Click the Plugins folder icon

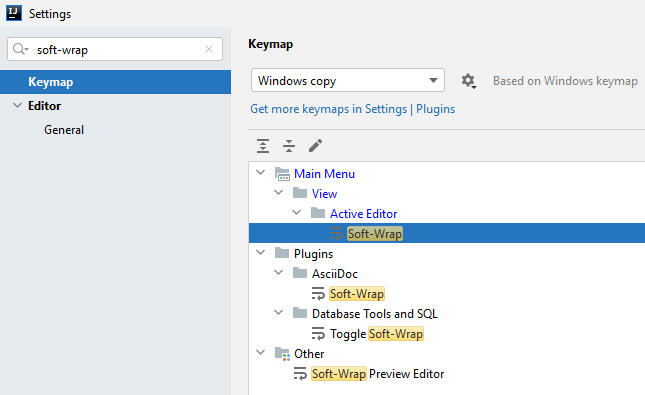click(x=282, y=253)
